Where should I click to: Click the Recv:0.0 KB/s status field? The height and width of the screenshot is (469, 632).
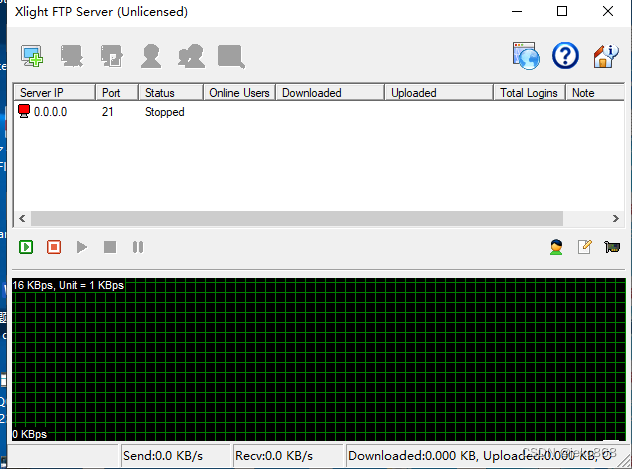click(x=288, y=456)
